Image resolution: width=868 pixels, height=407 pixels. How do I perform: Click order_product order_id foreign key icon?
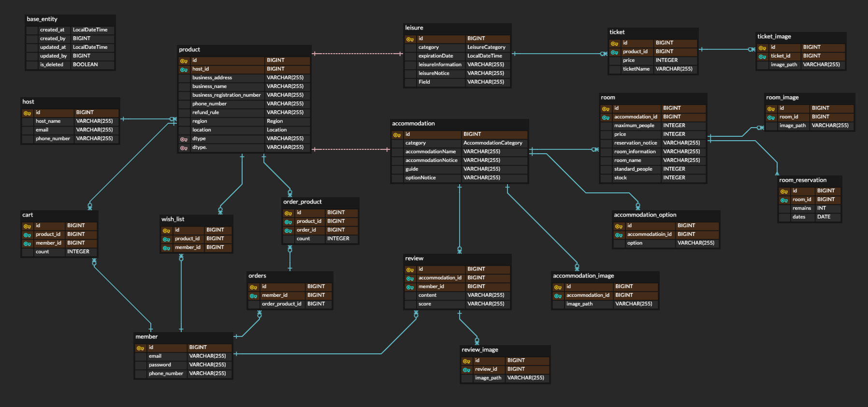(x=288, y=231)
